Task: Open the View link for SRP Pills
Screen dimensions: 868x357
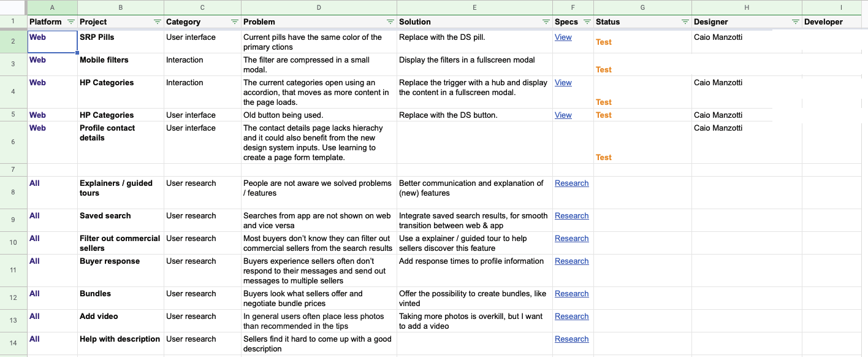Action: pos(563,37)
